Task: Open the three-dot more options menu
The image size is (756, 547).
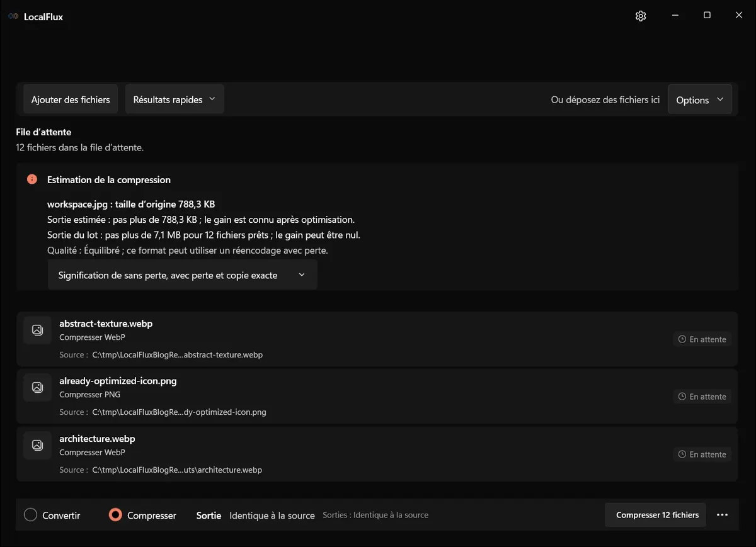Action: 723,515
